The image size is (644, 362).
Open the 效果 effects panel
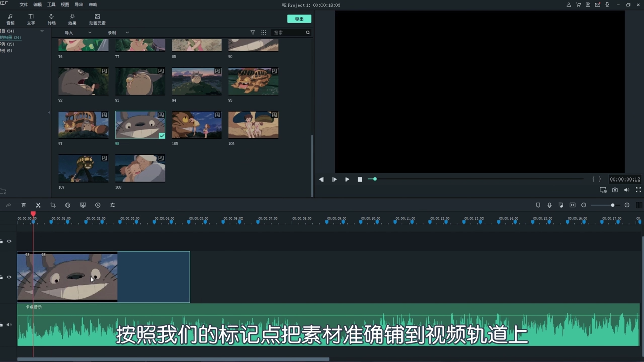[72, 19]
